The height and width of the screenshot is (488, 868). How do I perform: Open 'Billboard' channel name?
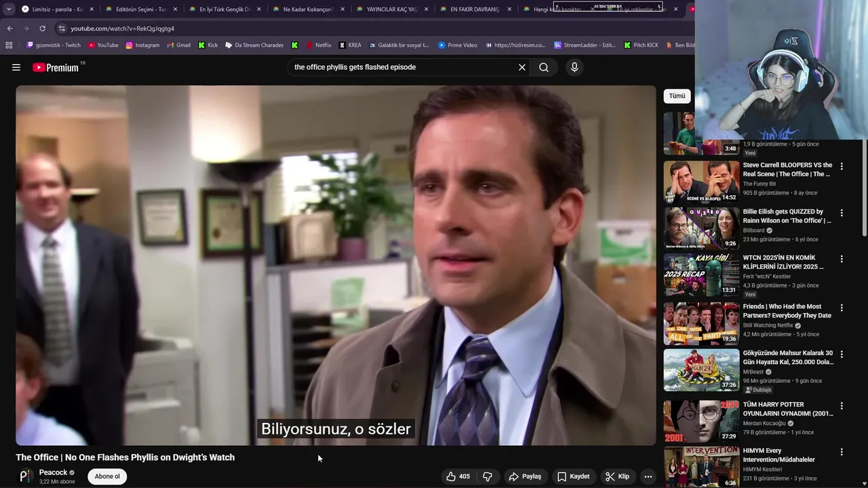click(753, 230)
